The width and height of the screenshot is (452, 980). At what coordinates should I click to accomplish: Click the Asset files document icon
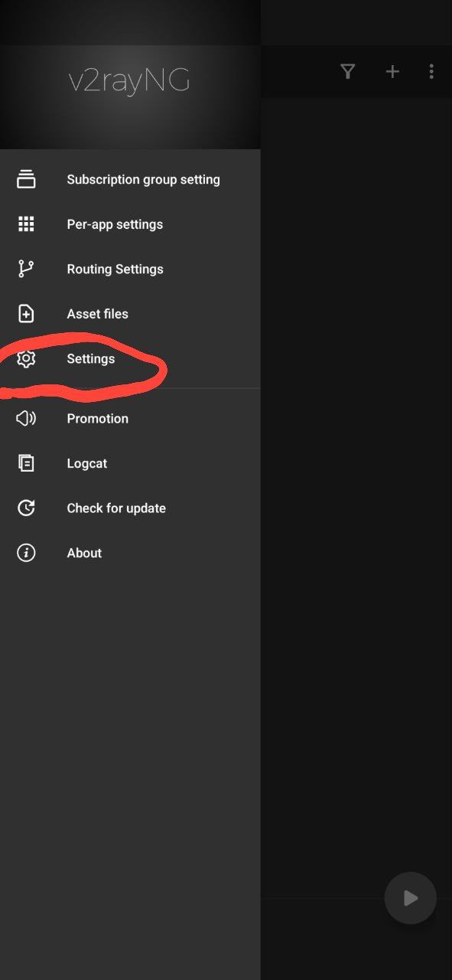(26, 314)
